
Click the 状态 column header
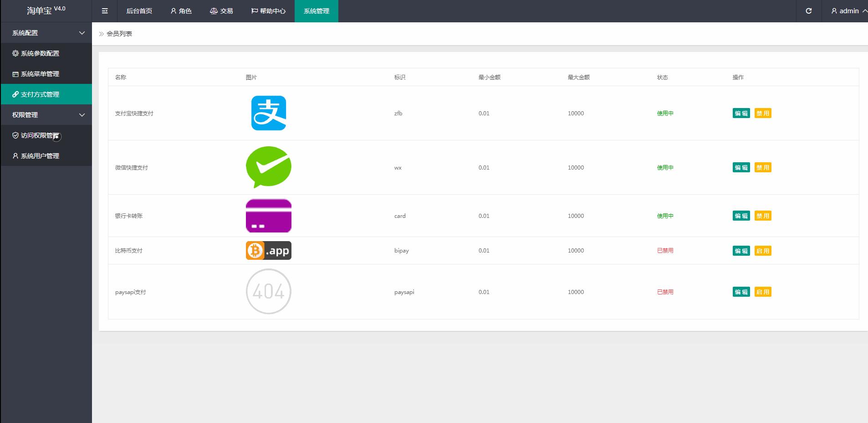[663, 77]
